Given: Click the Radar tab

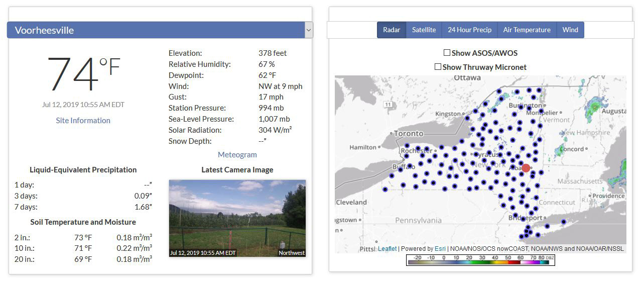Looking at the screenshot, I should click(392, 30).
